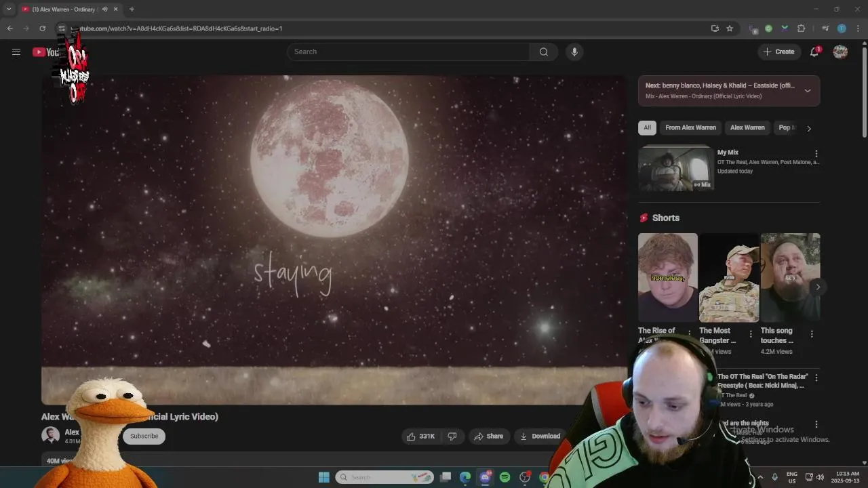Click the install app icon in address bar
Screen dimensions: 868x488
coord(715,28)
